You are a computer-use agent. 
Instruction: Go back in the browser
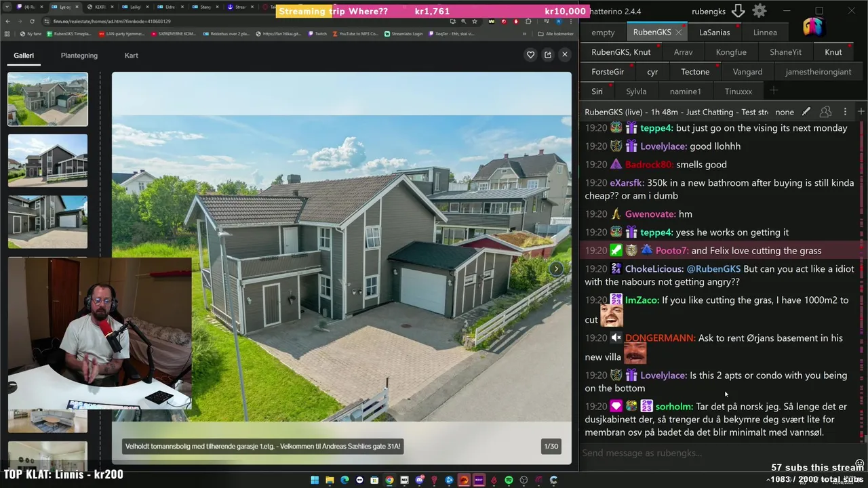pyautogui.click(x=8, y=21)
